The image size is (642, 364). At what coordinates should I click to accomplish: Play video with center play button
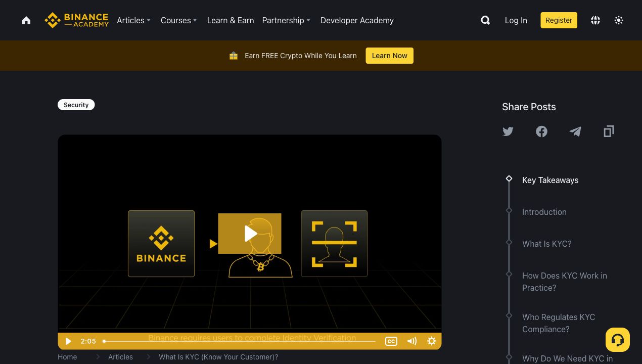250,234
